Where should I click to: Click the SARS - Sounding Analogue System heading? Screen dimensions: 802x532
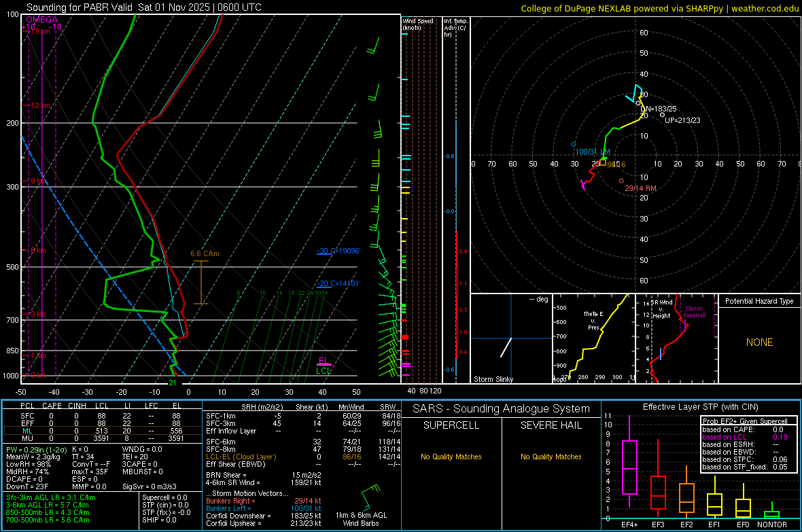(x=501, y=409)
